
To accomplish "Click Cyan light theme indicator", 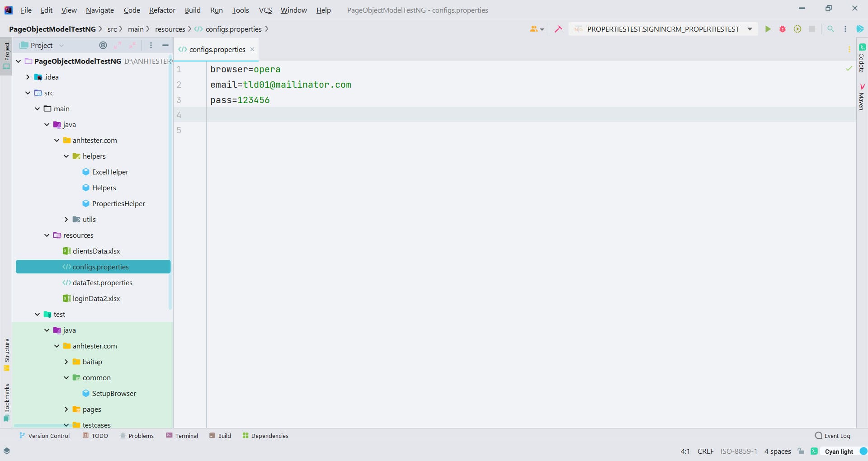I will 839,451.
